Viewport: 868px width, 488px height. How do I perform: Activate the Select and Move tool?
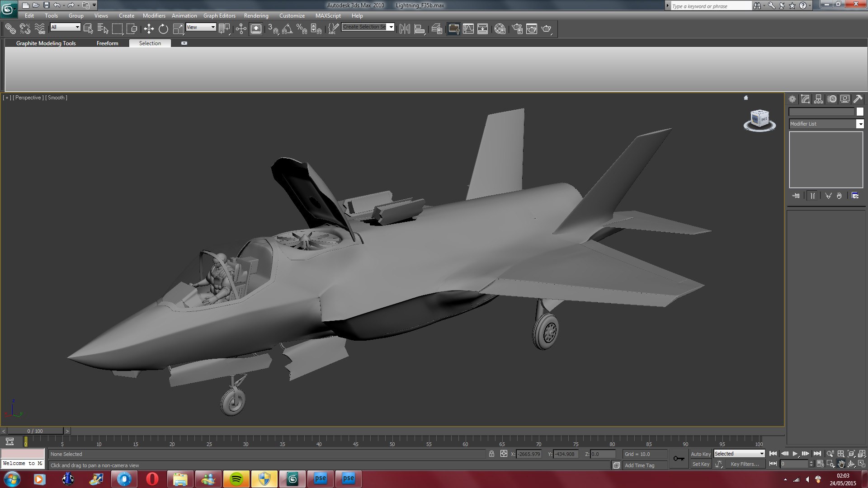point(149,29)
